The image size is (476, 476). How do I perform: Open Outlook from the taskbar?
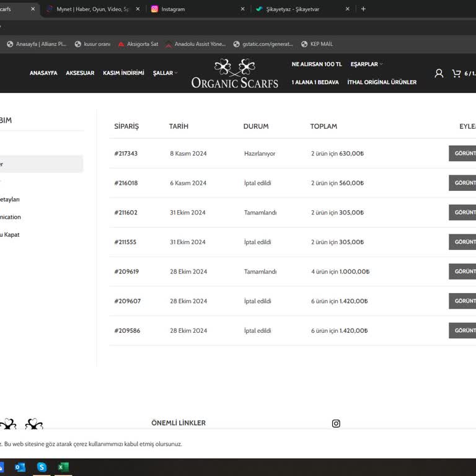(x=20, y=467)
